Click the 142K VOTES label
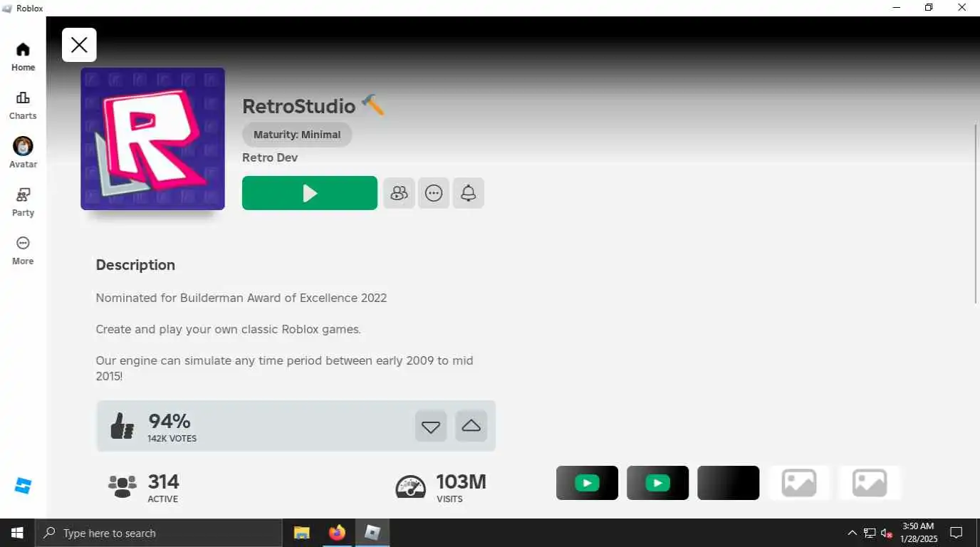Screen dimensions: 980x547 pyautogui.click(x=172, y=439)
